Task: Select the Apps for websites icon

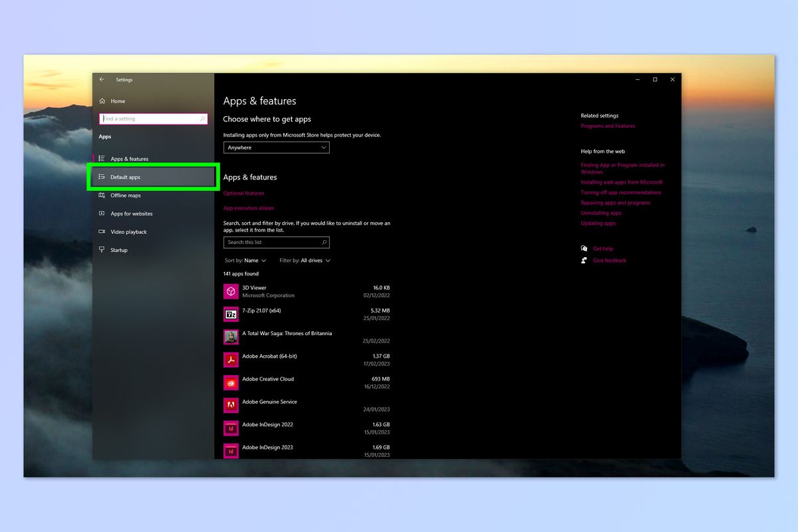Action: click(101, 213)
